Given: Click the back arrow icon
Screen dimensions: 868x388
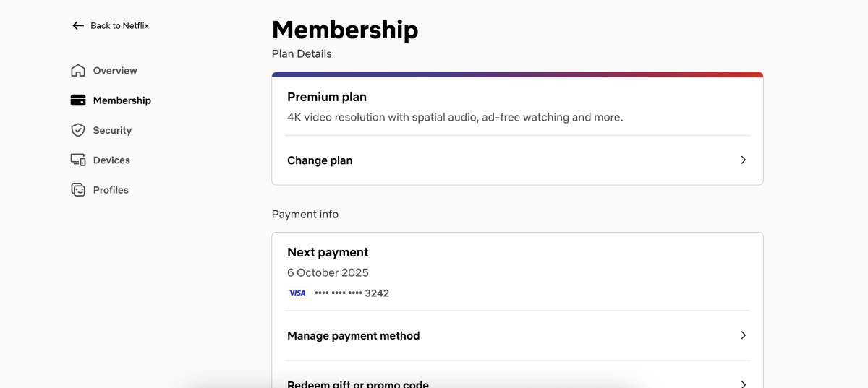Looking at the screenshot, I should [78, 26].
